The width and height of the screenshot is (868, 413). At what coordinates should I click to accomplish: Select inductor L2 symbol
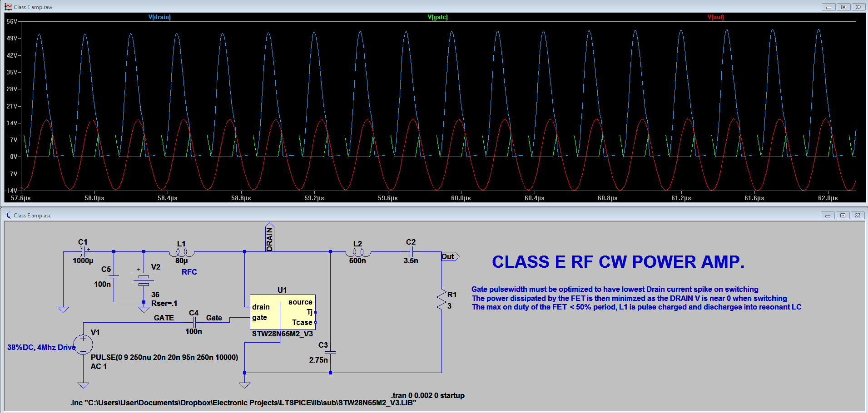coord(358,252)
